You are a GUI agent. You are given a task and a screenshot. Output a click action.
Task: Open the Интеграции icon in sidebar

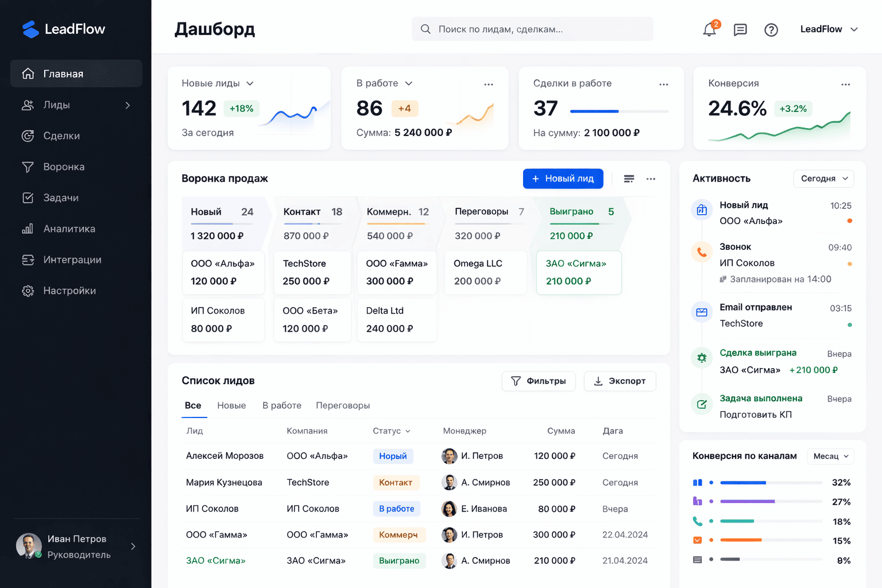28,260
